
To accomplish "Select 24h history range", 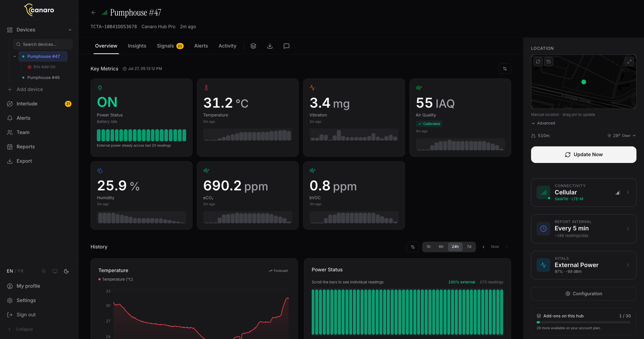I will pos(455,247).
